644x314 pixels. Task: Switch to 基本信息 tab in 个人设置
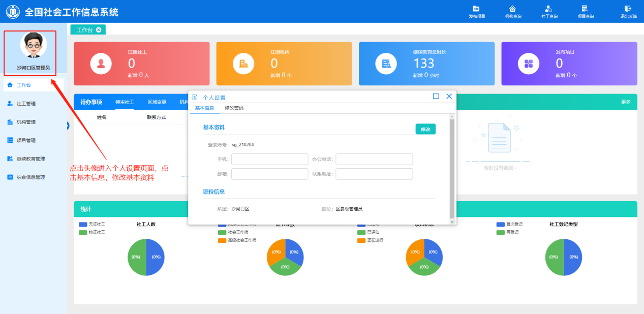(204, 108)
